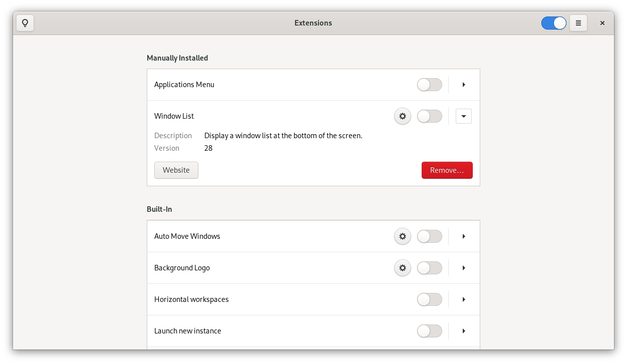
Task: Turn on the Auto Move Windows switch
Action: (x=430, y=236)
